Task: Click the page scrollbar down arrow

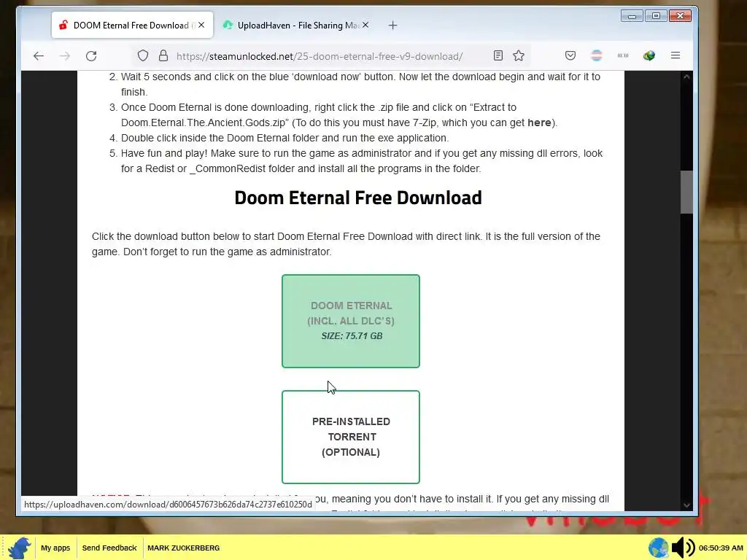Action: (686, 505)
